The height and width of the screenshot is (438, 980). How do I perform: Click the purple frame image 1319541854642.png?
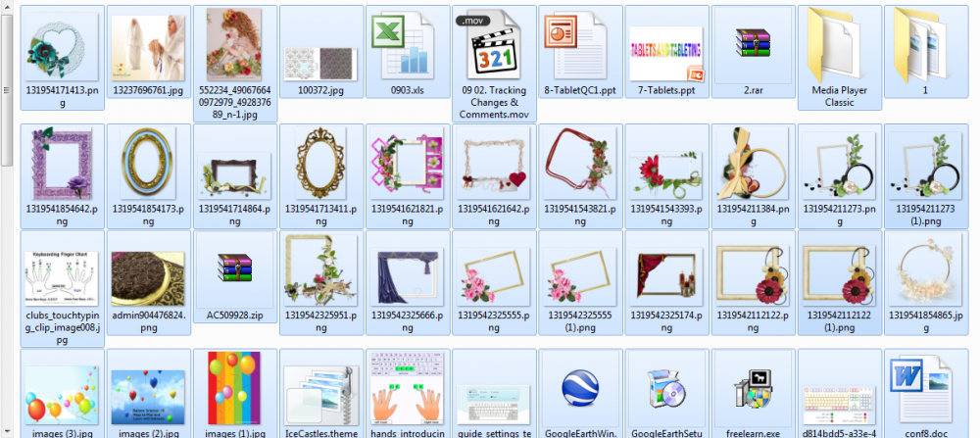pos(62,164)
